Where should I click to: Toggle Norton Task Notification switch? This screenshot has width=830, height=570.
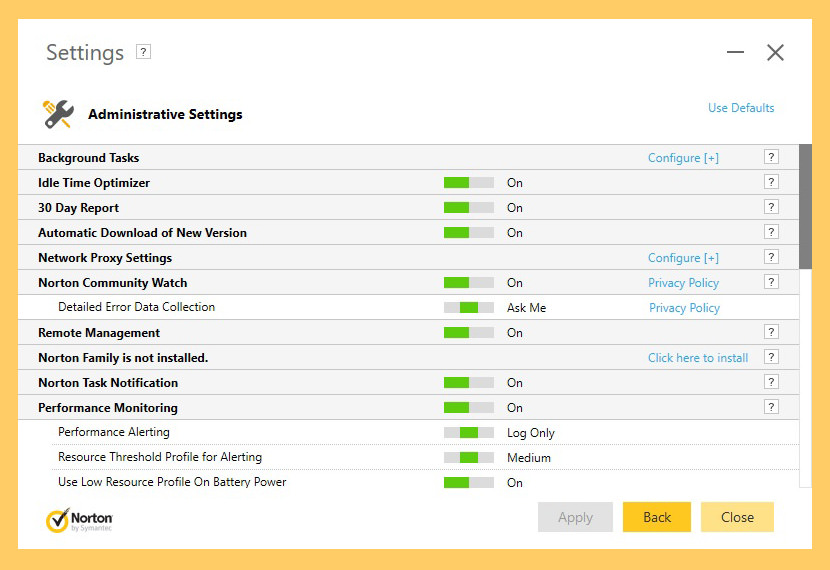tap(468, 383)
